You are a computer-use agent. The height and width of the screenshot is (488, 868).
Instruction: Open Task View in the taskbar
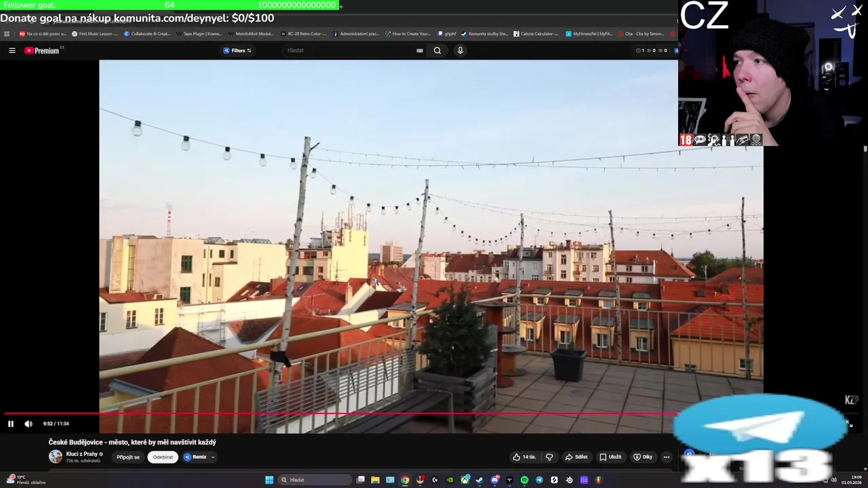[x=361, y=480]
